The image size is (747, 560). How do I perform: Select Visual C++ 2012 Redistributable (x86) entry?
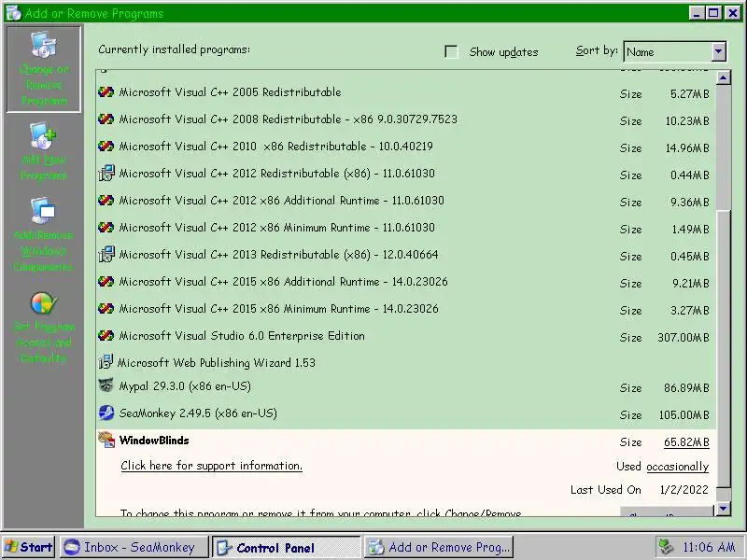tap(405, 174)
